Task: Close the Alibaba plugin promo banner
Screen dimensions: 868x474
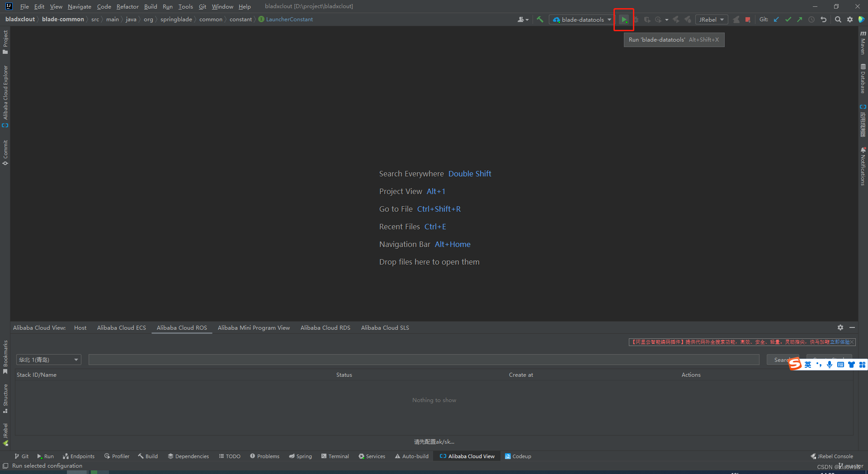Action: (x=852, y=342)
